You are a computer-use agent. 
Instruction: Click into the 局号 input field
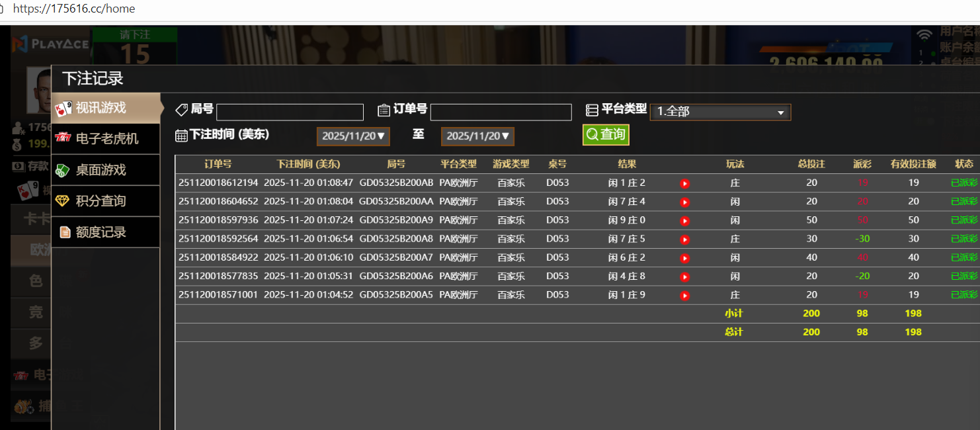(290, 112)
